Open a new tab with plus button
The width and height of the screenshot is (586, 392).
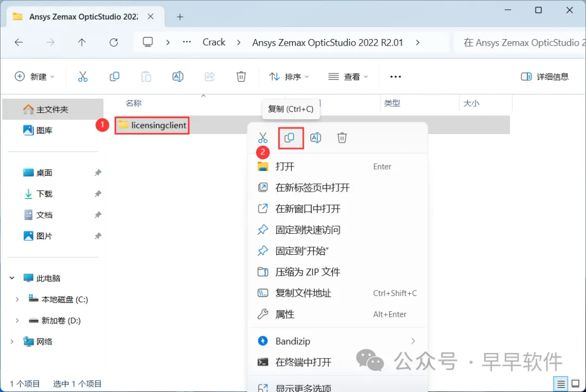click(180, 17)
